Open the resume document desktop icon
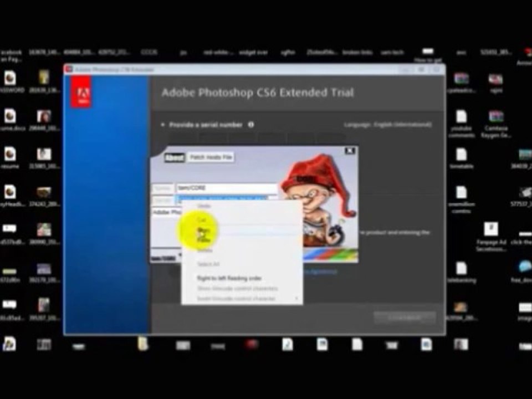This screenshot has height=399, width=532. 10,158
